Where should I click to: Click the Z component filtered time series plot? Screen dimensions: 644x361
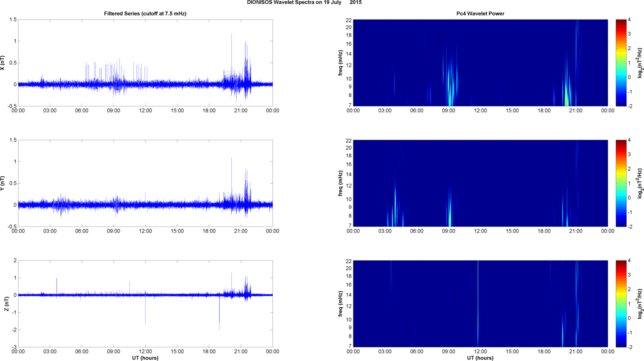click(x=145, y=304)
